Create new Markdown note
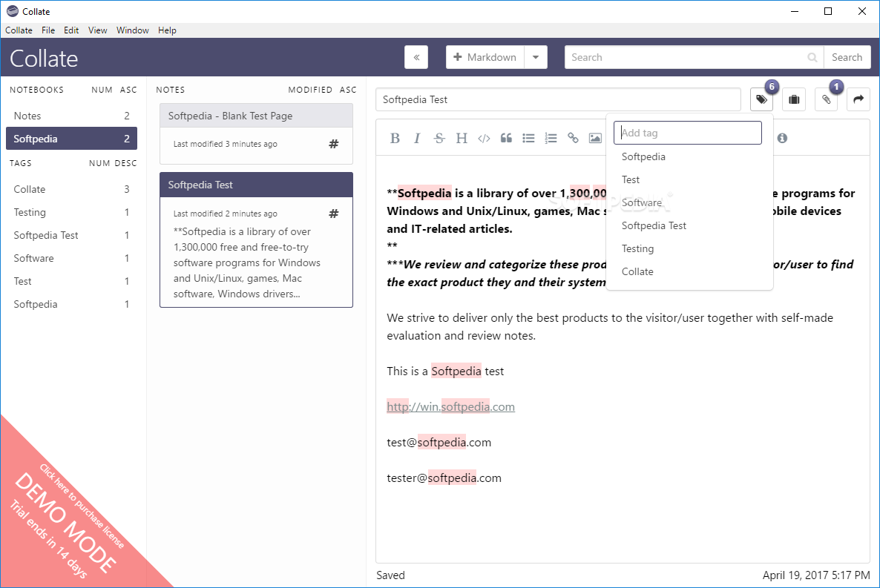880x588 pixels. click(485, 57)
